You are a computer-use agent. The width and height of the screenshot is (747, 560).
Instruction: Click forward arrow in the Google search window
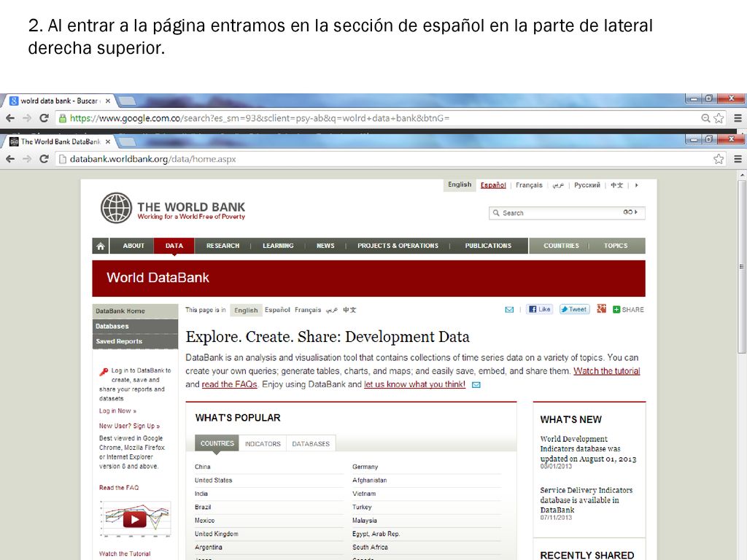(27, 118)
